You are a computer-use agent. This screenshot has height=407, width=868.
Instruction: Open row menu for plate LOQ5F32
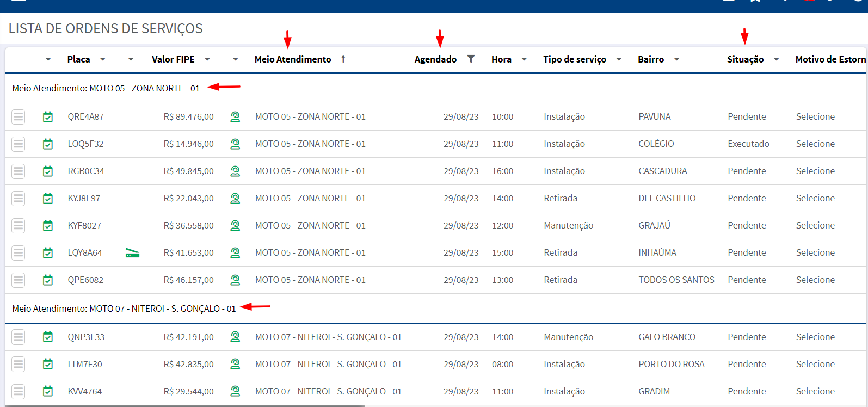tap(19, 144)
